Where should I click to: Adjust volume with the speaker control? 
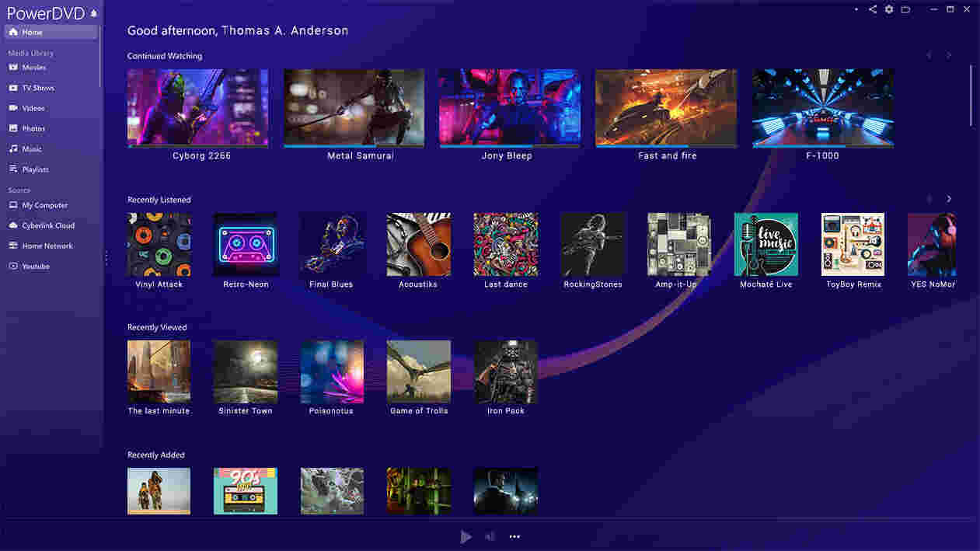point(489,536)
